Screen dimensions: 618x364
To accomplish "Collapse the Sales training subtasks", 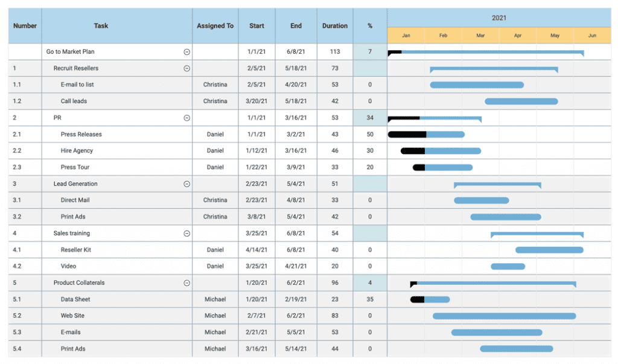I will pos(188,233).
